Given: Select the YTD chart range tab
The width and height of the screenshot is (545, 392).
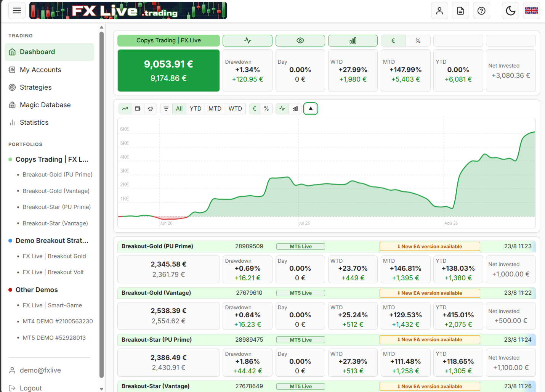Looking at the screenshot, I should (196, 109).
